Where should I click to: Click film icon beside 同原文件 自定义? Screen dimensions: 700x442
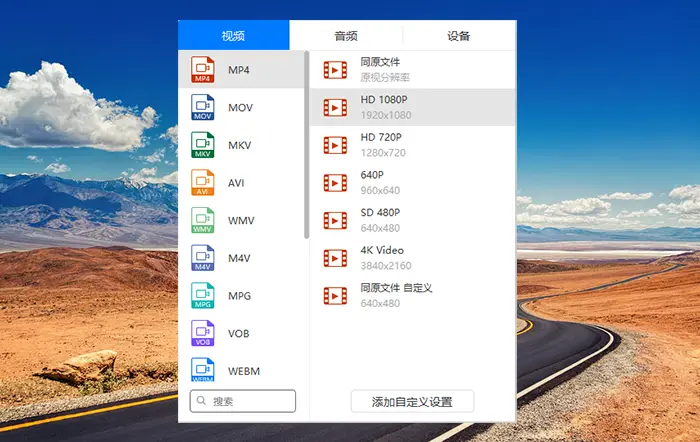[335, 296]
